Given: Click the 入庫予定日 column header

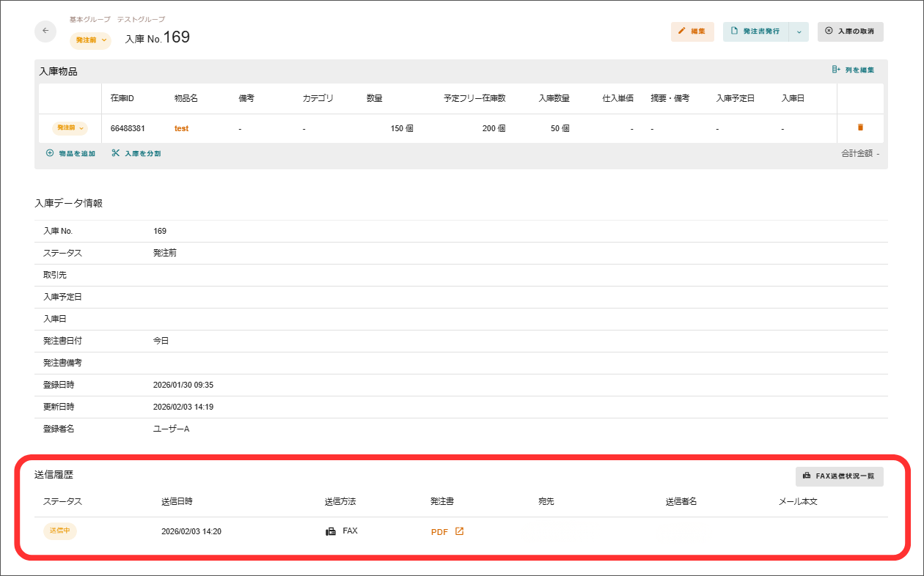Looking at the screenshot, I should [736, 98].
